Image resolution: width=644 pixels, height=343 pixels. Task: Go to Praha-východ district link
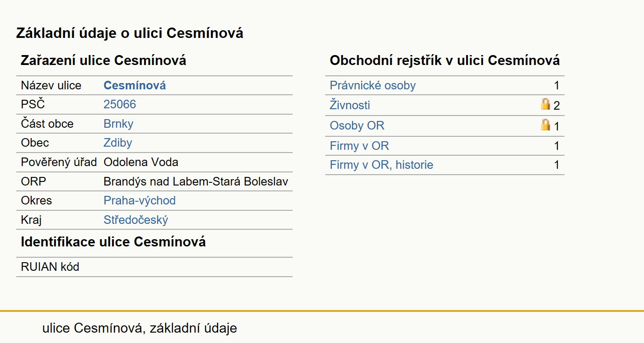[140, 200]
